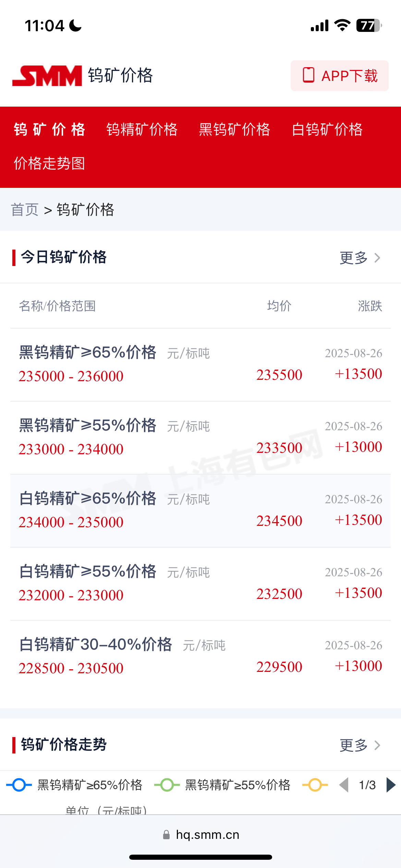Expand 更多 for 钨矿价格走势
Screen dimensions: 401x868
click(360, 745)
